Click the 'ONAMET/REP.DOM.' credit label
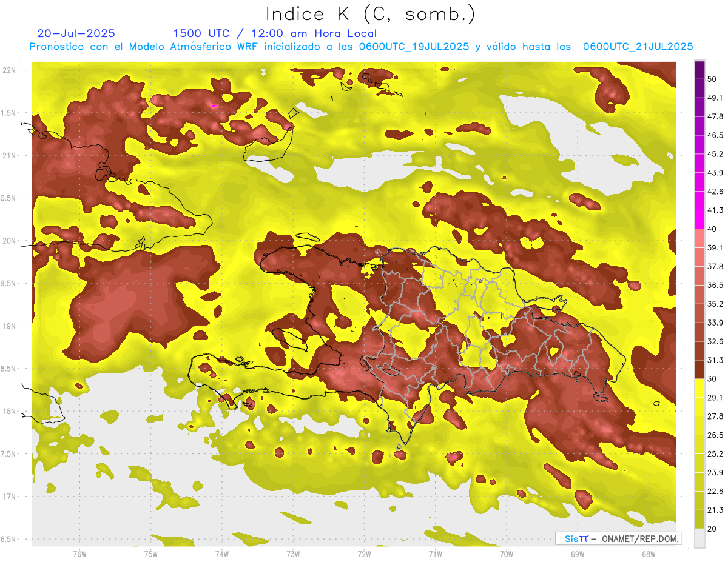This screenshot has width=728, height=562. point(639,539)
